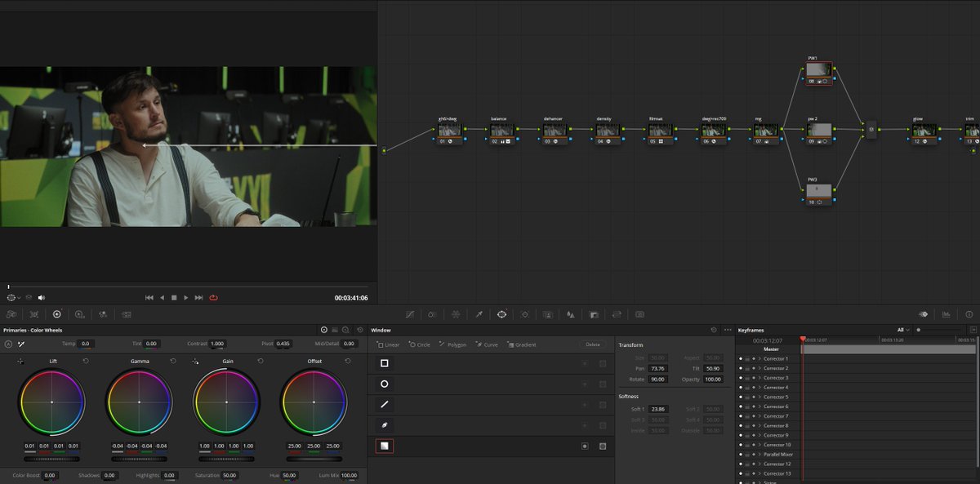This screenshot has height=484, width=980.
Task: Expand Corrector 4 keyframe row
Action: (759, 388)
